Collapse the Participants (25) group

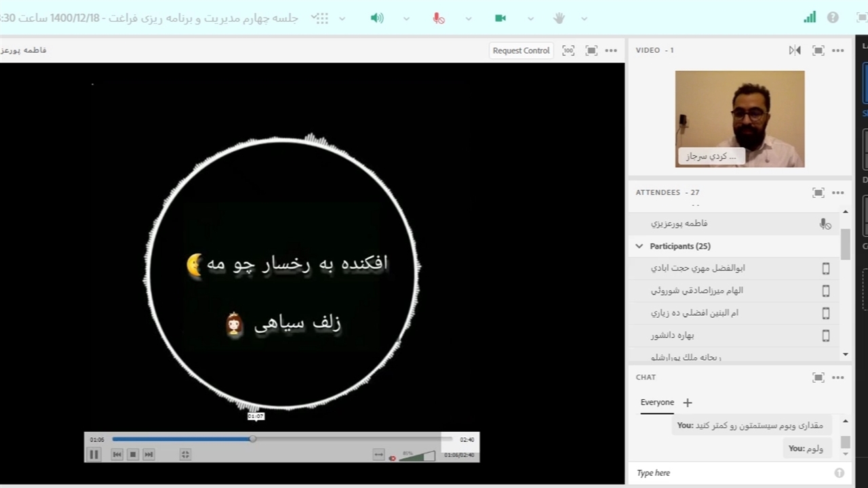pyautogui.click(x=639, y=246)
